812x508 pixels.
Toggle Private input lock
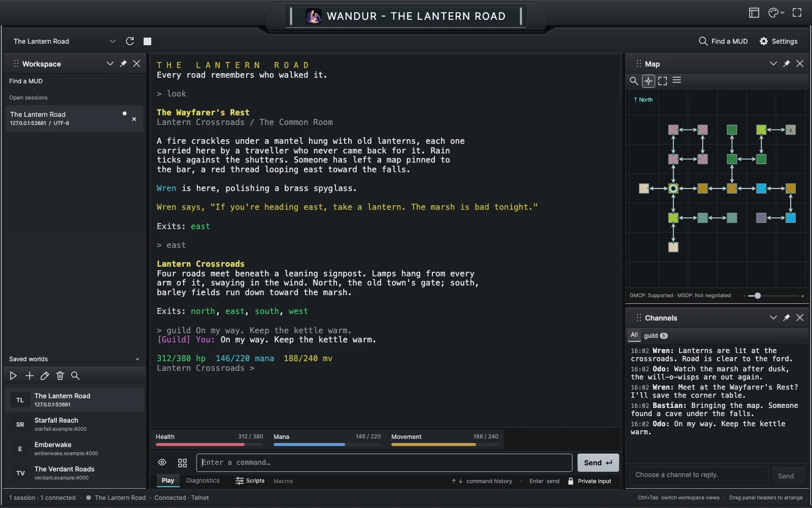pos(589,481)
